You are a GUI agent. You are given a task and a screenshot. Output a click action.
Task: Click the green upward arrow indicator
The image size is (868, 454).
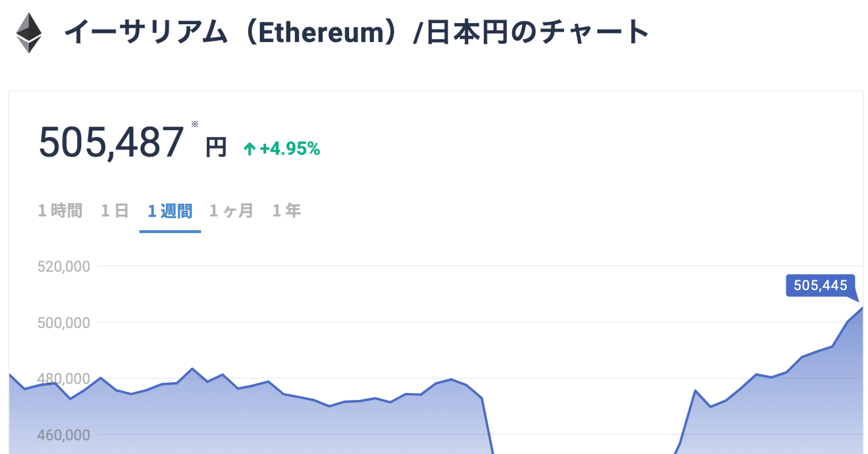(x=249, y=148)
